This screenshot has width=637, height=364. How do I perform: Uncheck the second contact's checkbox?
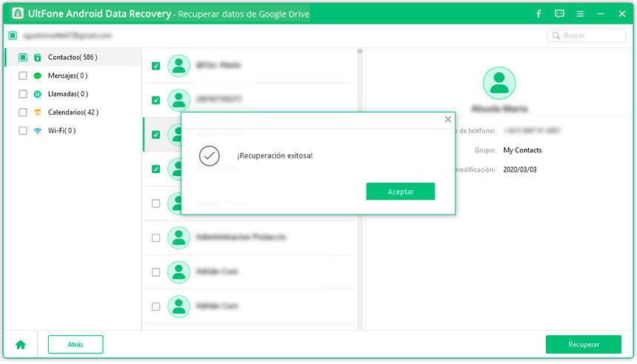tap(156, 100)
